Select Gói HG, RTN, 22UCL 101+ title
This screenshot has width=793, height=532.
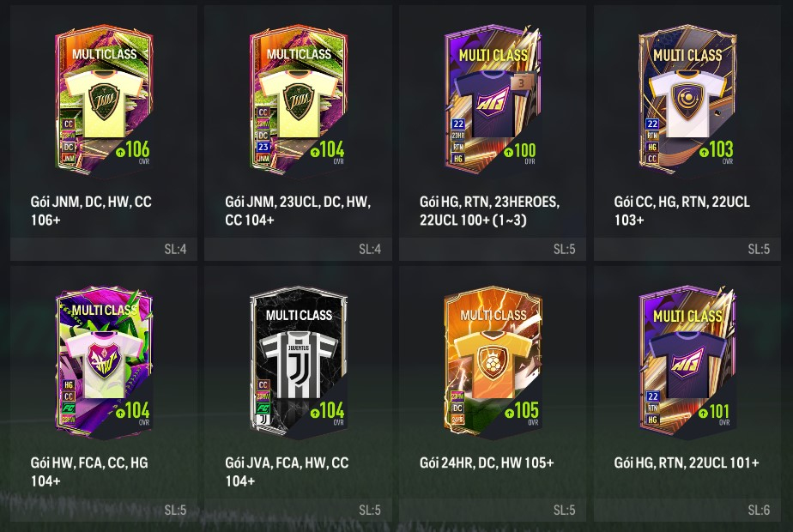[687, 462]
